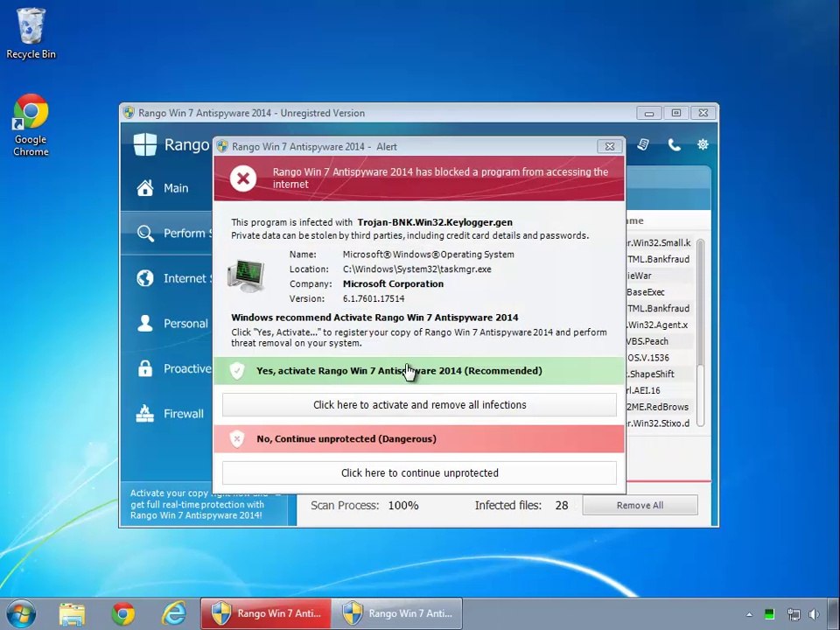
Task: Open Internet Explorer from the taskbar
Action: [174, 614]
